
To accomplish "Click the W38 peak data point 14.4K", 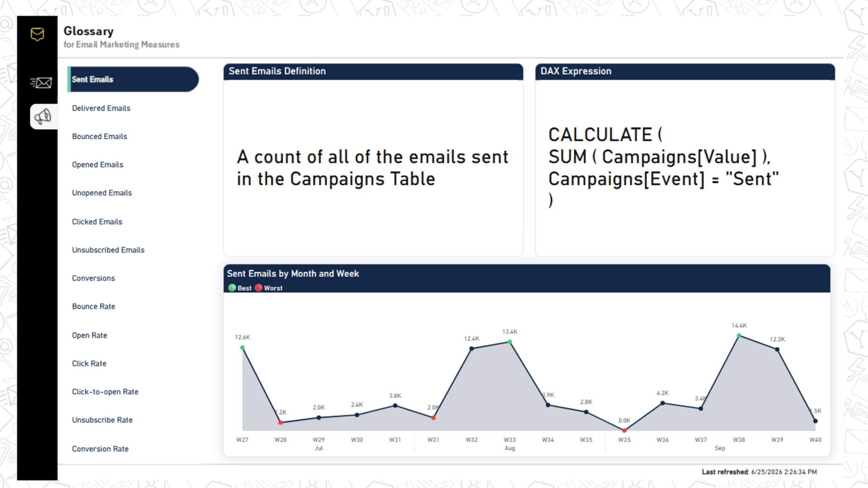I will point(739,336).
